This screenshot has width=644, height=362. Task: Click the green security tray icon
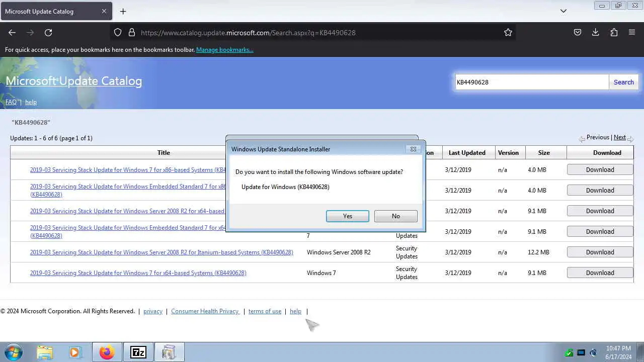[x=569, y=353]
